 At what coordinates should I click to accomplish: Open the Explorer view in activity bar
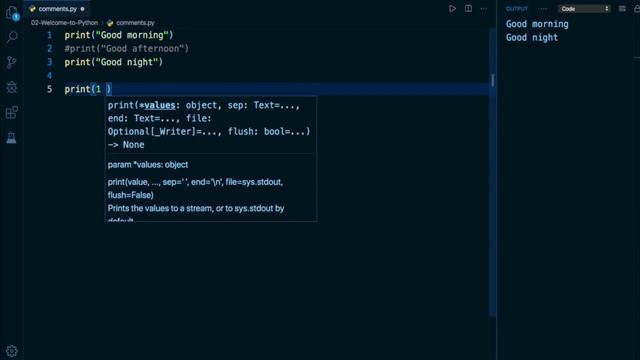pos(12,13)
